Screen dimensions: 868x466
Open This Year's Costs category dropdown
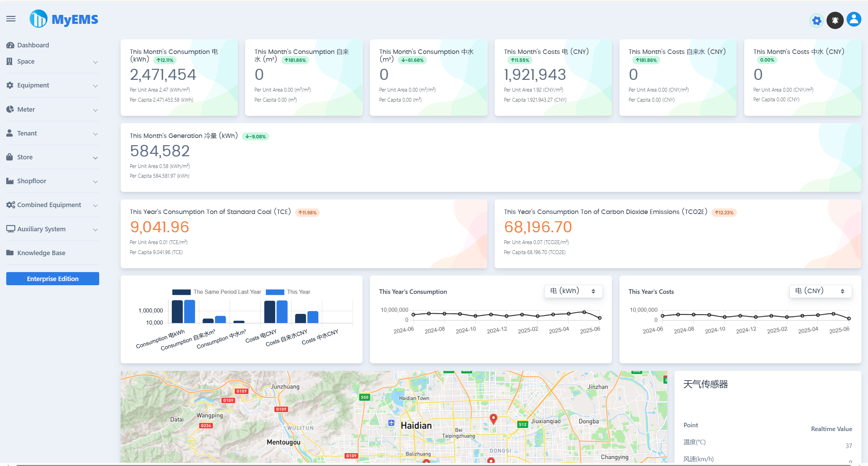(820, 291)
